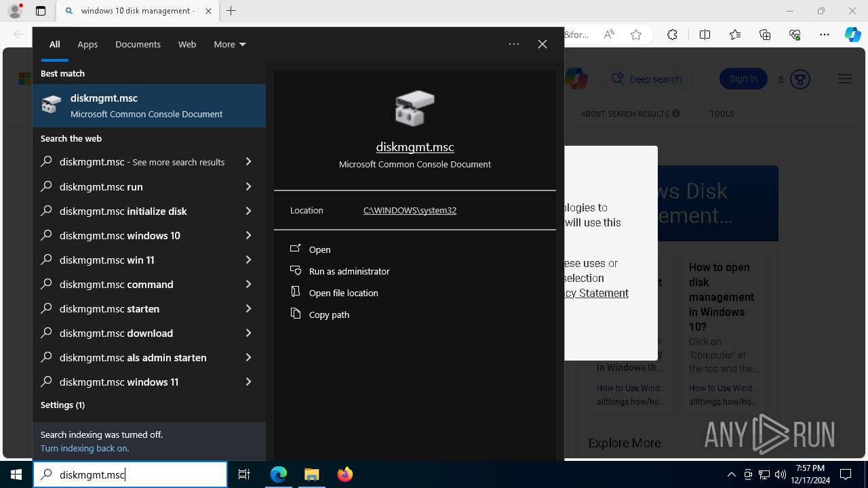Show hidden system tray icons
The image size is (868, 488).
point(731,474)
